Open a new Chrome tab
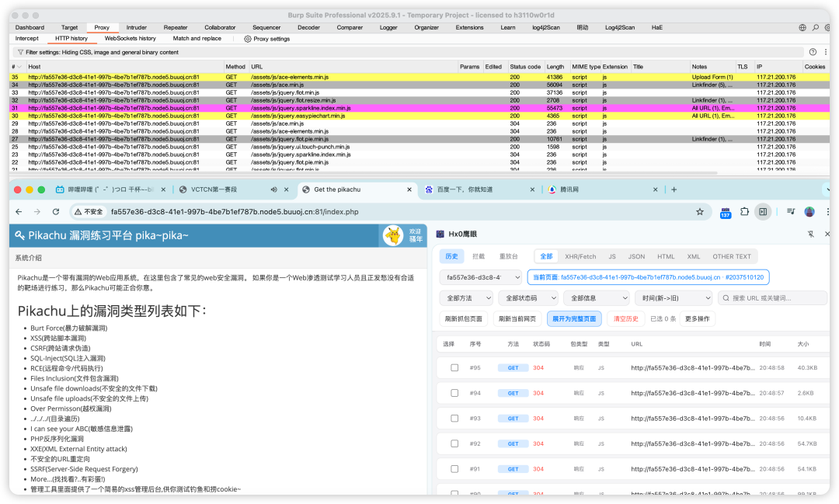The height and width of the screenshot is (504, 839). click(674, 189)
